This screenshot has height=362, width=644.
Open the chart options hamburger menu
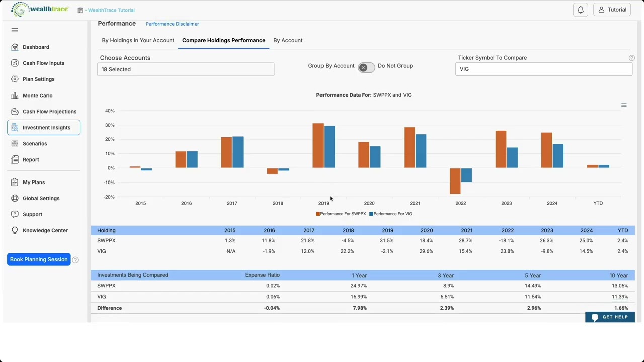click(624, 105)
